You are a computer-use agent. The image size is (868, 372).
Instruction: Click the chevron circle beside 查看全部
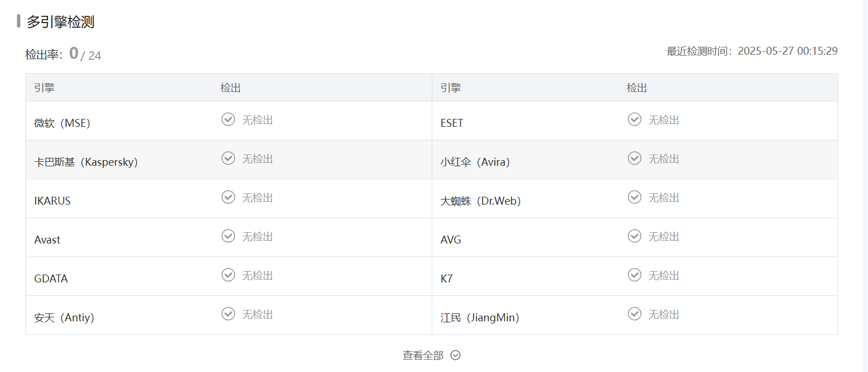pyautogui.click(x=455, y=356)
